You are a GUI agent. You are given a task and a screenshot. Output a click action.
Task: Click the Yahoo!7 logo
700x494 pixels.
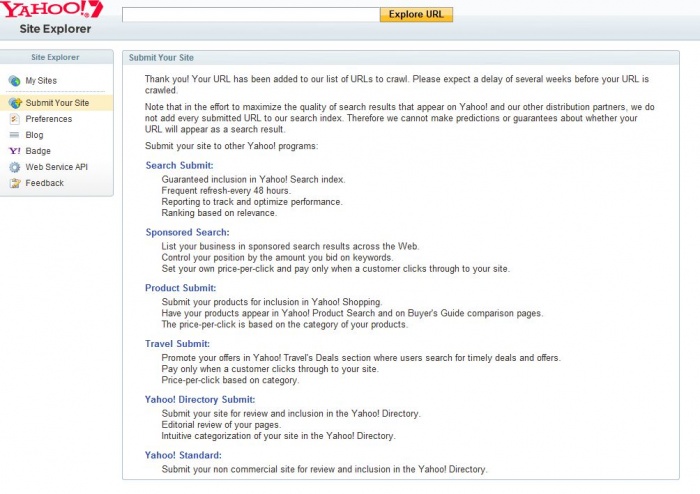(52, 11)
